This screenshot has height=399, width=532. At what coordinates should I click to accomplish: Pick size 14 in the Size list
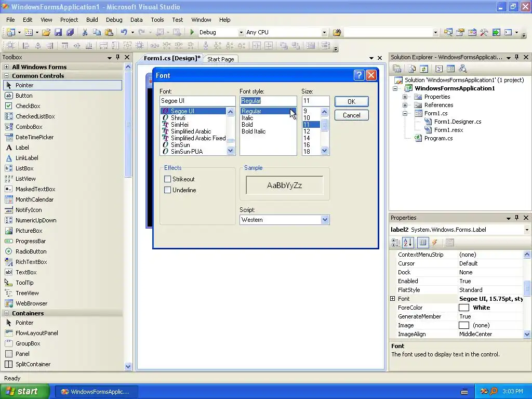pyautogui.click(x=307, y=138)
